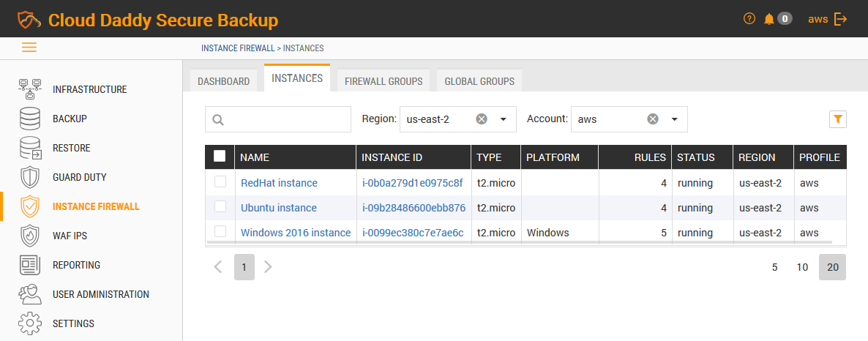This screenshot has width=868, height=341.
Task: Switch to the Firewall Groups tab
Action: pos(384,81)
